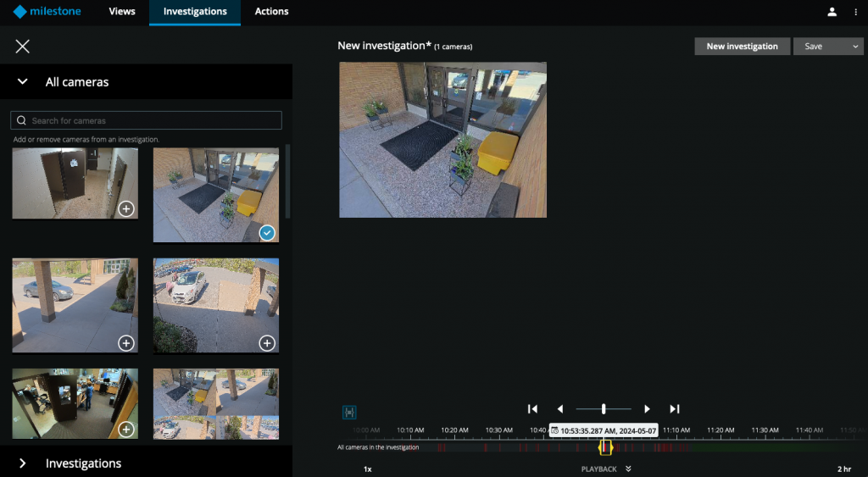Play backward using the left arrow icon
868x477 pixels.
click(x=560, y=409)
